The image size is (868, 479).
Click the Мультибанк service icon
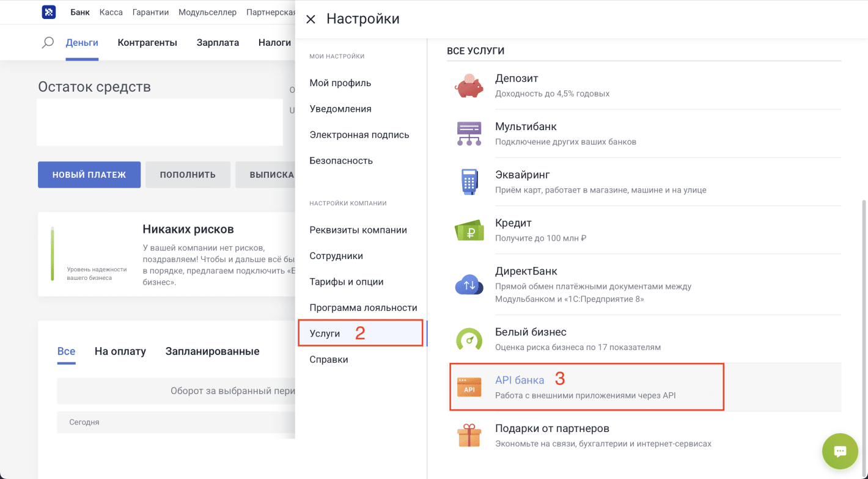469,133
